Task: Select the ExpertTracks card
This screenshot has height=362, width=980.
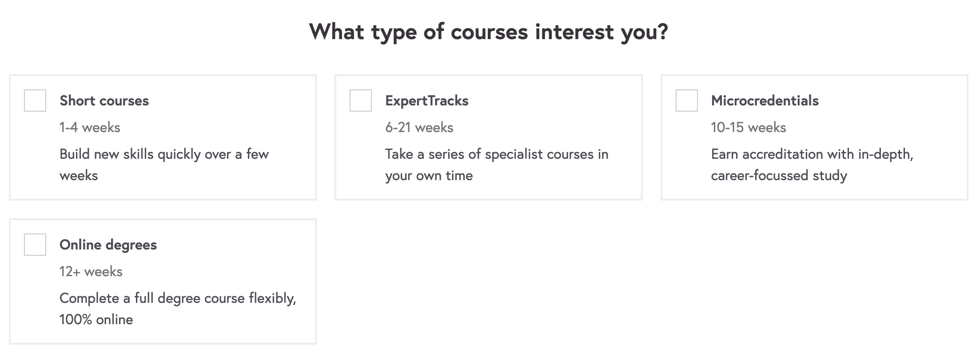Action: 489,136
